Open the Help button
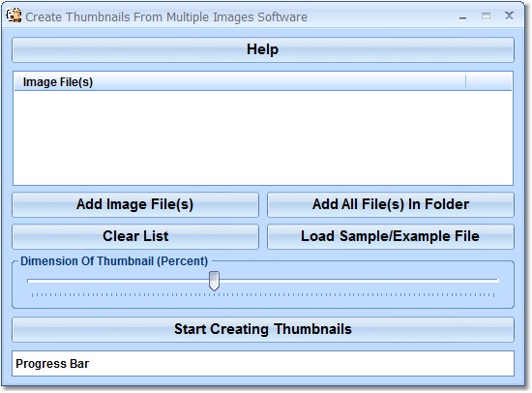This screenshot has height=393, width=532. (263, 49)
